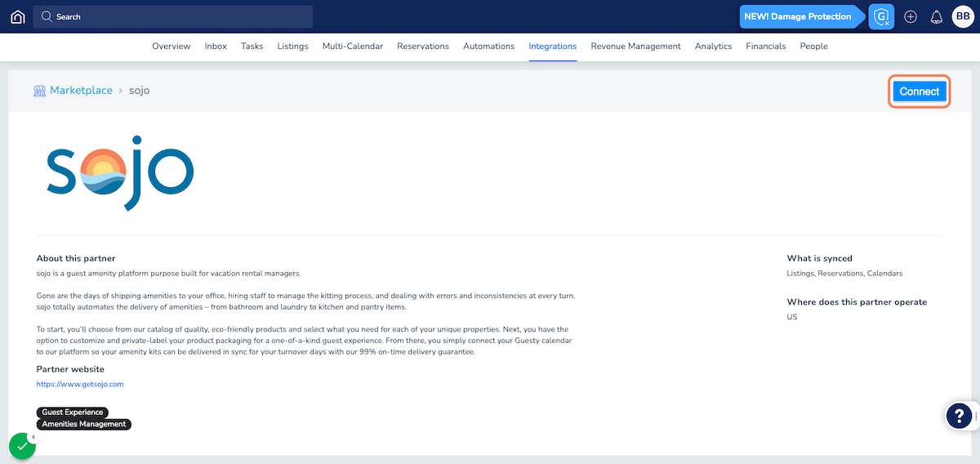
Task: Click the green checkmark progress badge
Action: click(x=22, y=446)
